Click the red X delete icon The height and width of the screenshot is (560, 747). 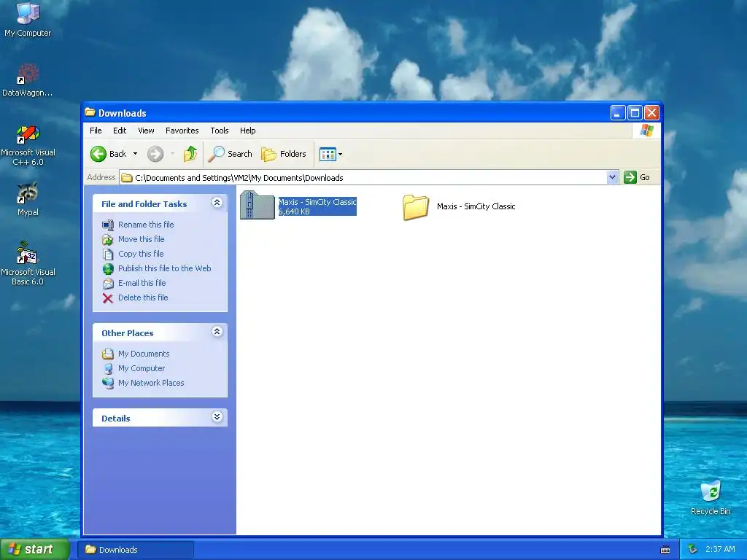click(x=108, y=298)
